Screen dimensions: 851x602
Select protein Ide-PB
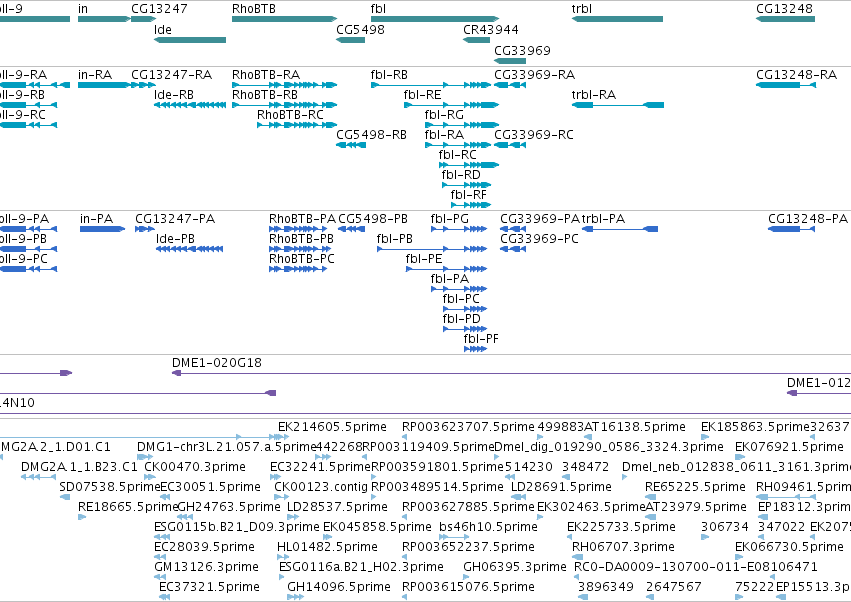[x=189, y=249]
